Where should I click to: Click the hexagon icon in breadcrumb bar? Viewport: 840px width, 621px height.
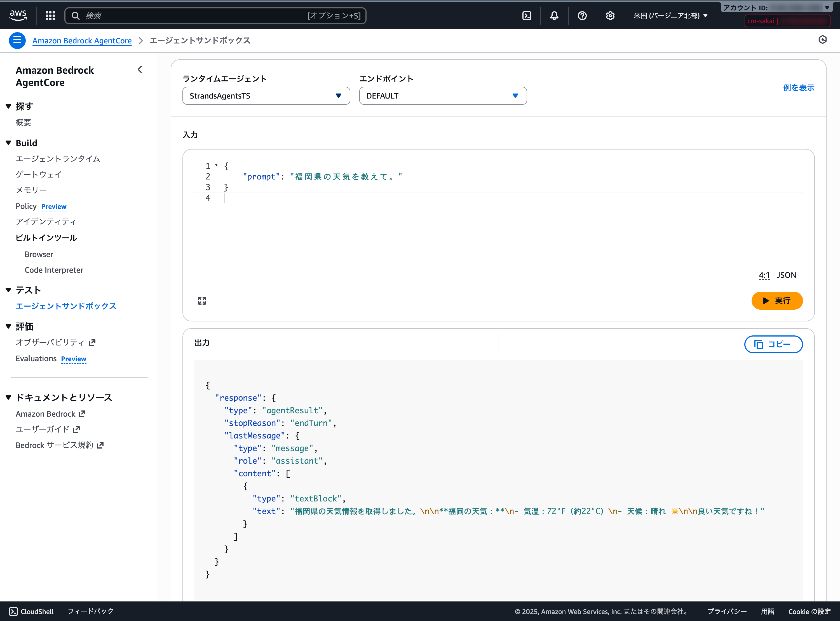[x=822, y=40]
